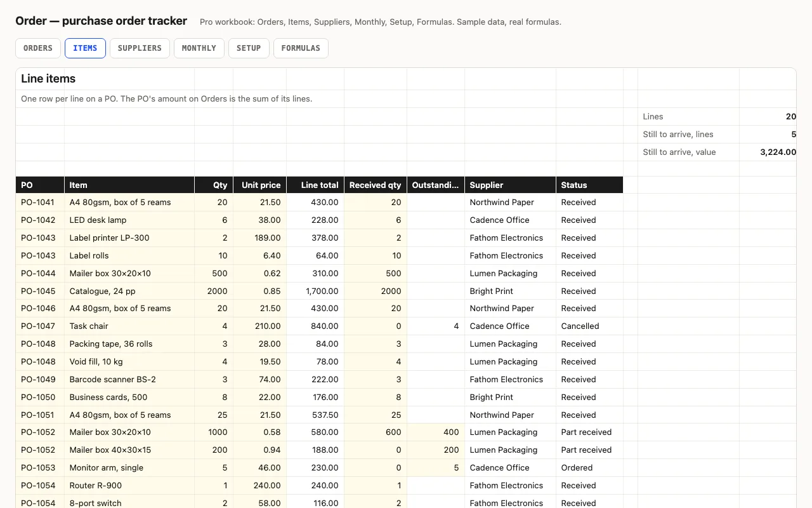The width and height of the screenshot is (812, 508).
Task: Click the Line items heading
Action: 48,79
